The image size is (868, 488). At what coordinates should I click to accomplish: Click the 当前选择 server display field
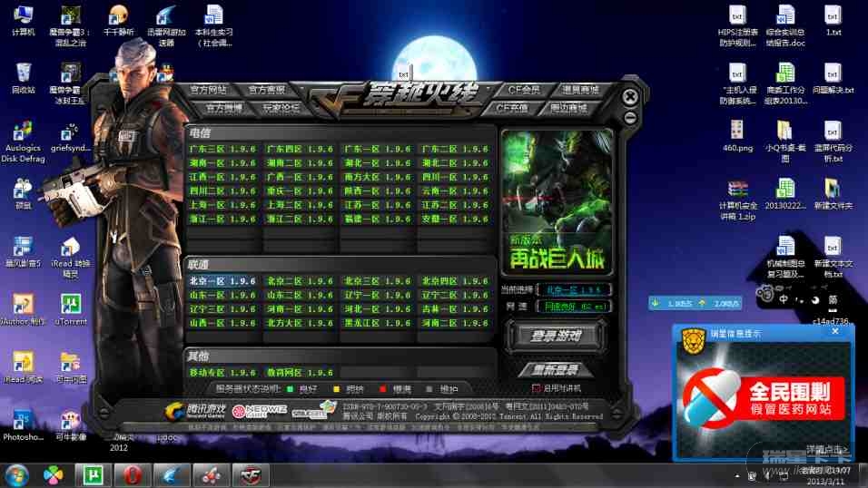(574, 290)
